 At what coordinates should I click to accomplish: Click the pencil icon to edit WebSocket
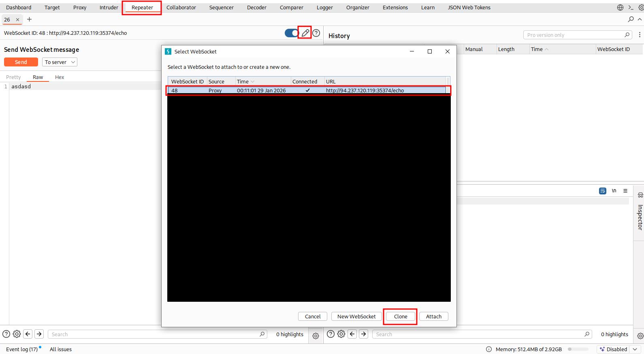tap(305, 33)
